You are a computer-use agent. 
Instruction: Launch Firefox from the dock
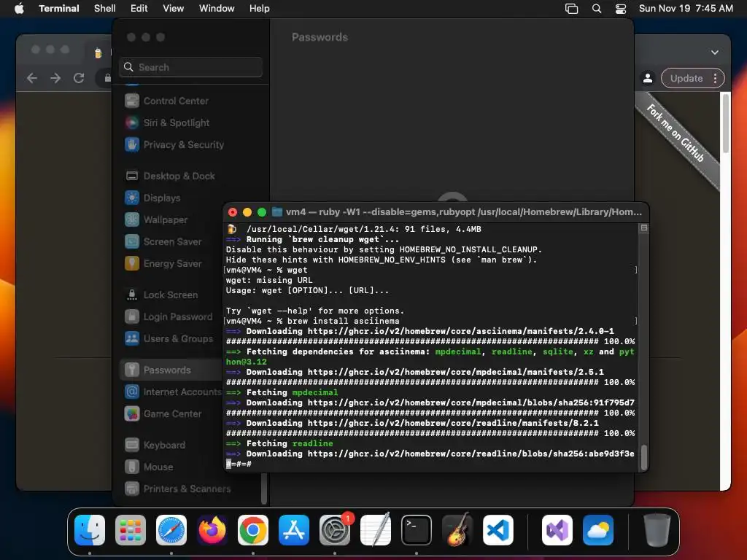pyautogui.click(x=212, y=530)
